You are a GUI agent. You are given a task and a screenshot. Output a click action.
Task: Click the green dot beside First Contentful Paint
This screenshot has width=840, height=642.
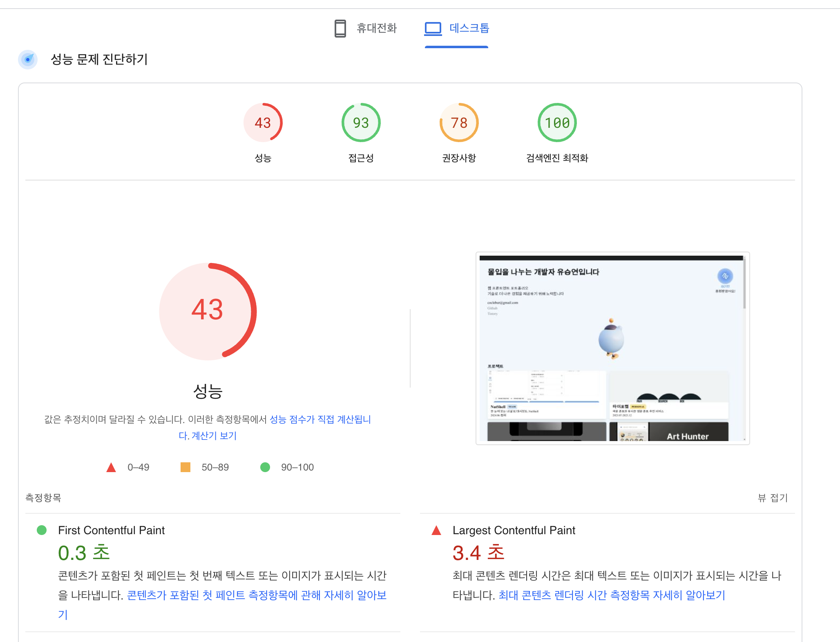point(42,530)
